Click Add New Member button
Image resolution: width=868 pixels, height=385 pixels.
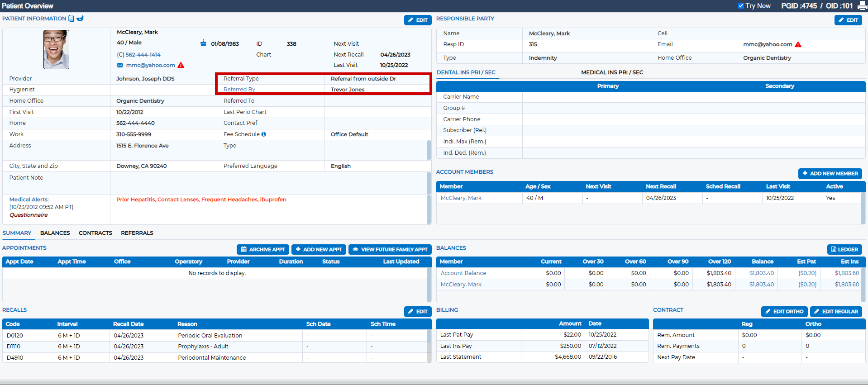click(830, 173)
